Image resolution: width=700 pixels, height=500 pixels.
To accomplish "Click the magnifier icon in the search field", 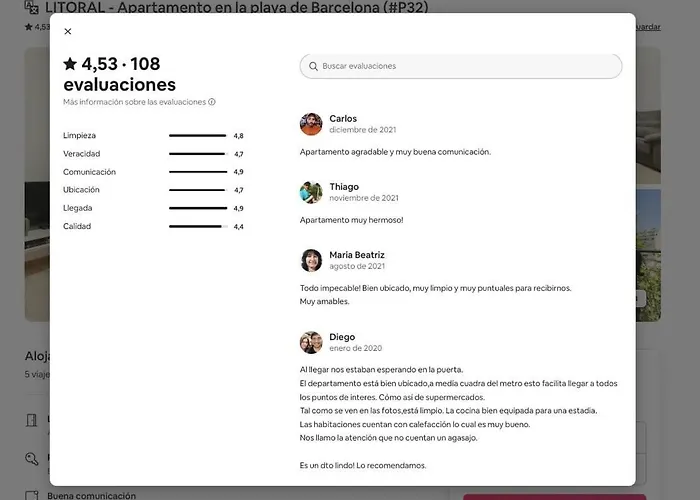I will coord(313,66).
